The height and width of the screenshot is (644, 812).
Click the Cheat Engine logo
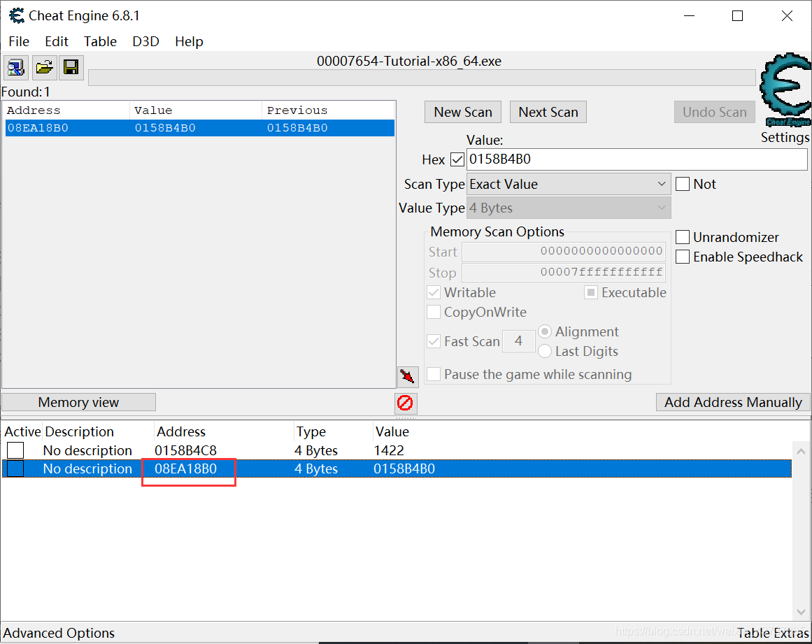[785, 89]
